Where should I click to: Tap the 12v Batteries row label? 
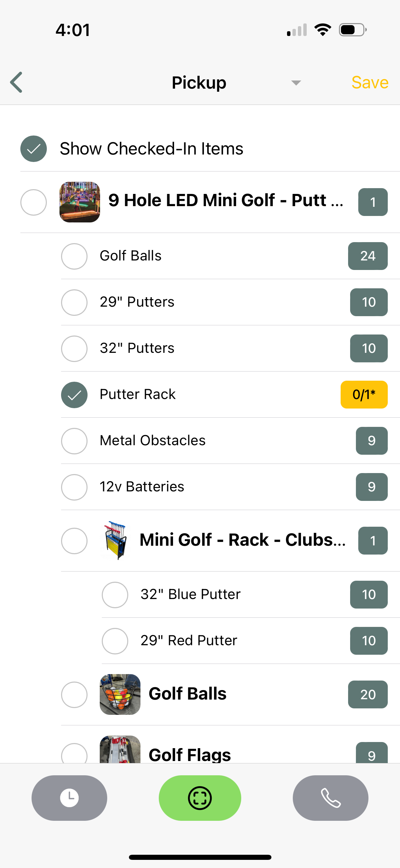point(142,487)
